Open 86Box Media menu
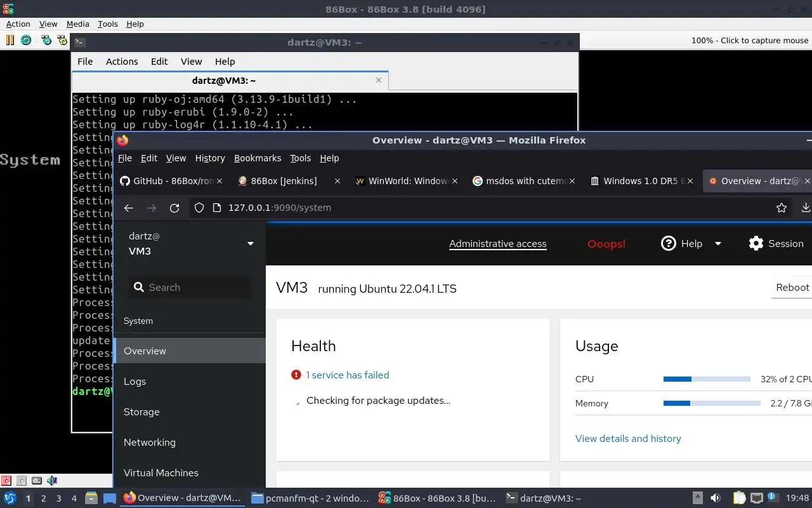812x508 pixels. click(x=77, y=23)
